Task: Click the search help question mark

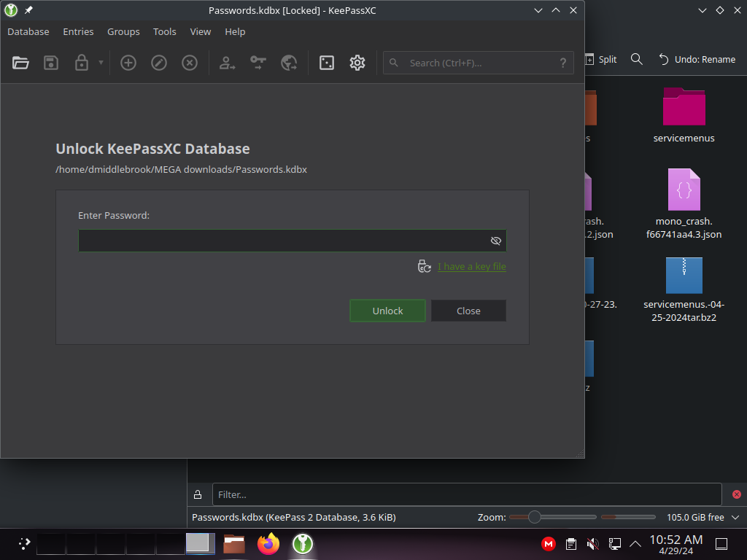Action: coord(563,63)
